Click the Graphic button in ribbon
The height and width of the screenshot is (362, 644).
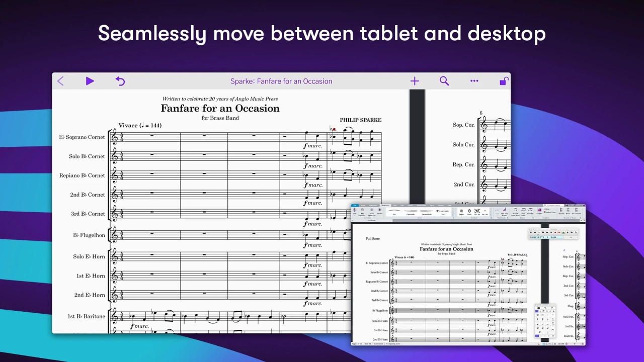pos(539,212)
